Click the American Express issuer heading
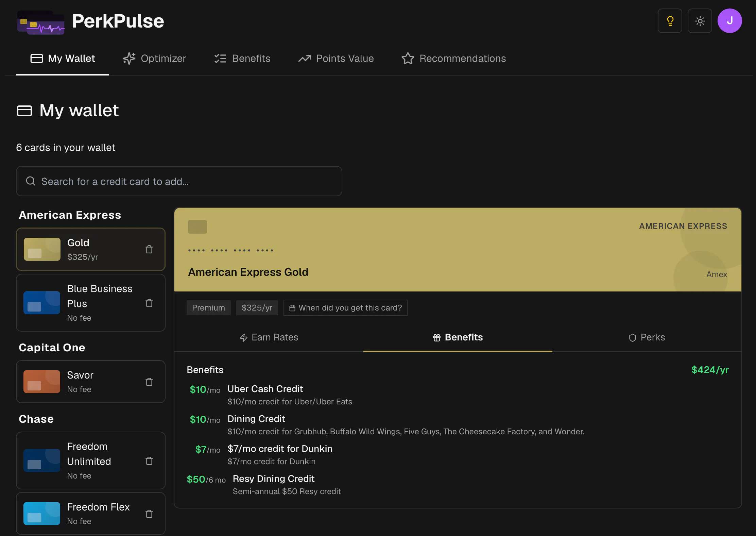The image size is (756, 536). (70, 215)
